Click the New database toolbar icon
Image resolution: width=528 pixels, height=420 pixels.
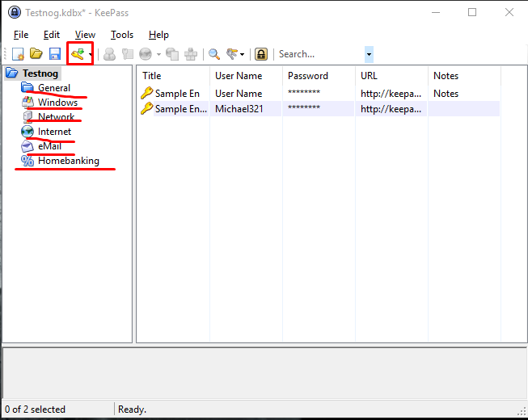tap(18, 54)
